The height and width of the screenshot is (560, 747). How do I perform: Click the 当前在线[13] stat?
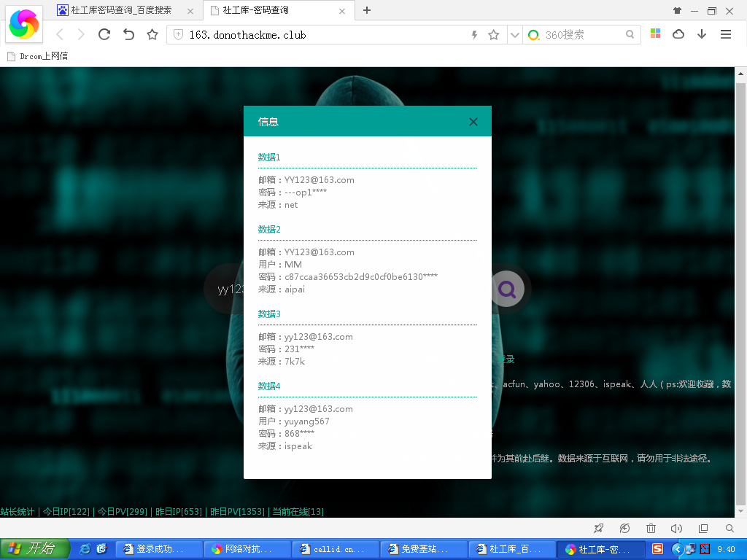pyautogui.click(x=298, y=511)
